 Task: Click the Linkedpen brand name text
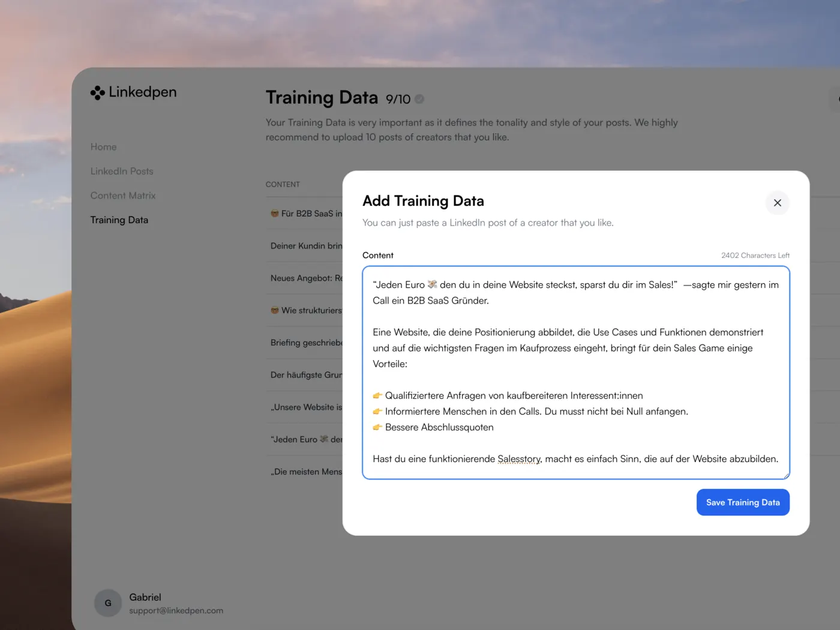(x=143, y=92)
